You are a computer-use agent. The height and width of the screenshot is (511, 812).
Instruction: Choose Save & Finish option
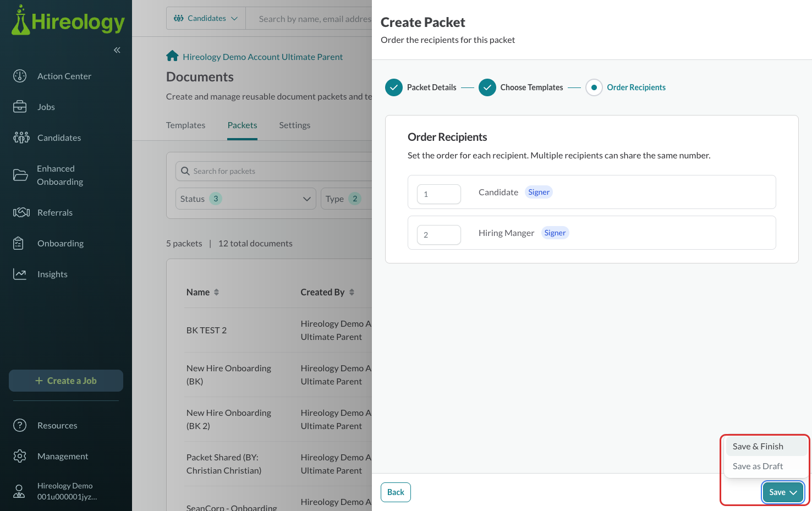coord(766,446)
